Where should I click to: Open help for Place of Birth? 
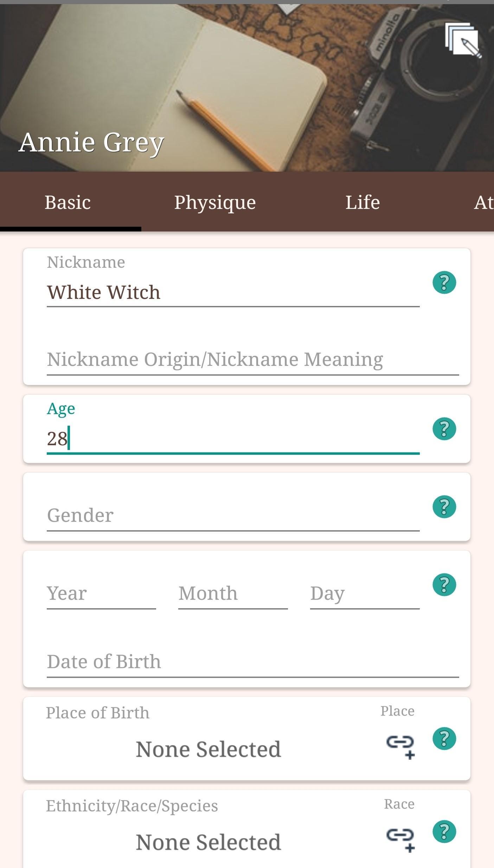click(x=444, y=739)
